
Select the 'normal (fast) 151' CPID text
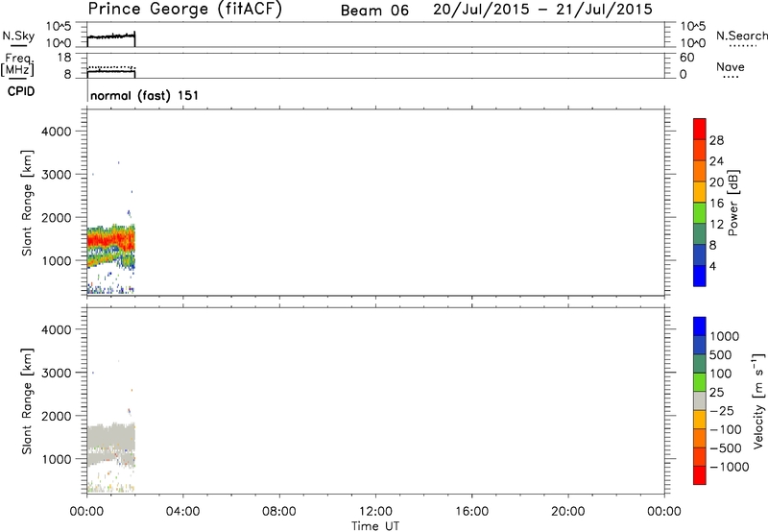point(145,95)
